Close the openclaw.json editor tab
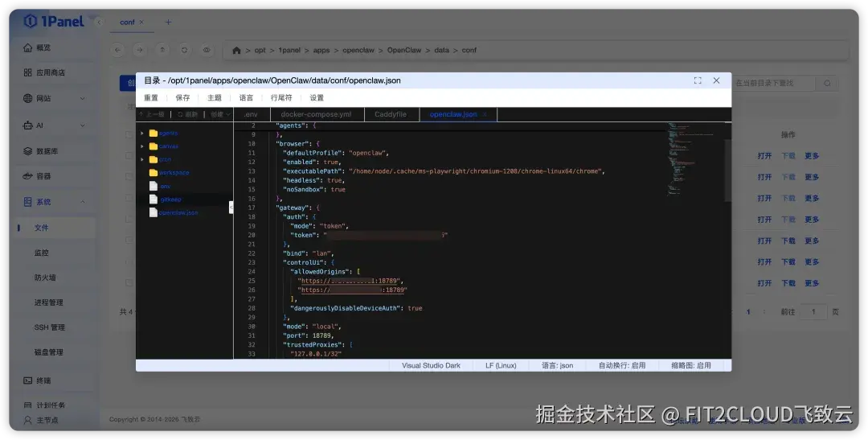 click(x=485, y=115)
